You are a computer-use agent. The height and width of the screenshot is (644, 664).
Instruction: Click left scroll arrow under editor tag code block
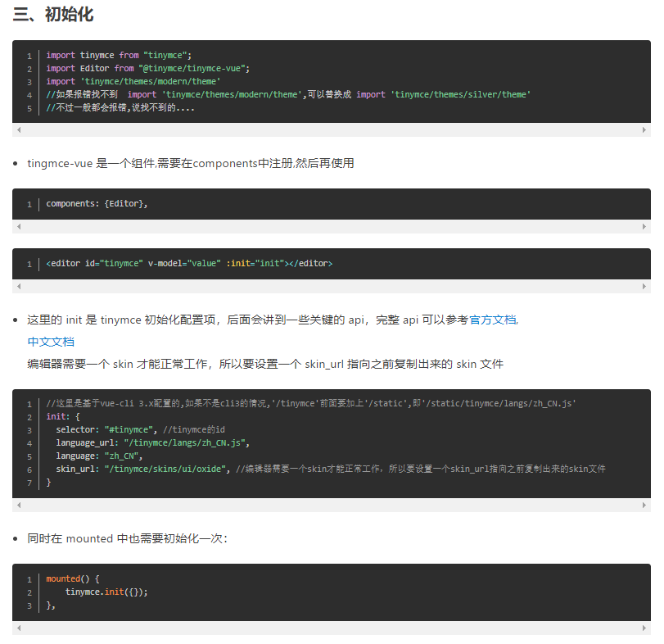click(x=19, y=287)
